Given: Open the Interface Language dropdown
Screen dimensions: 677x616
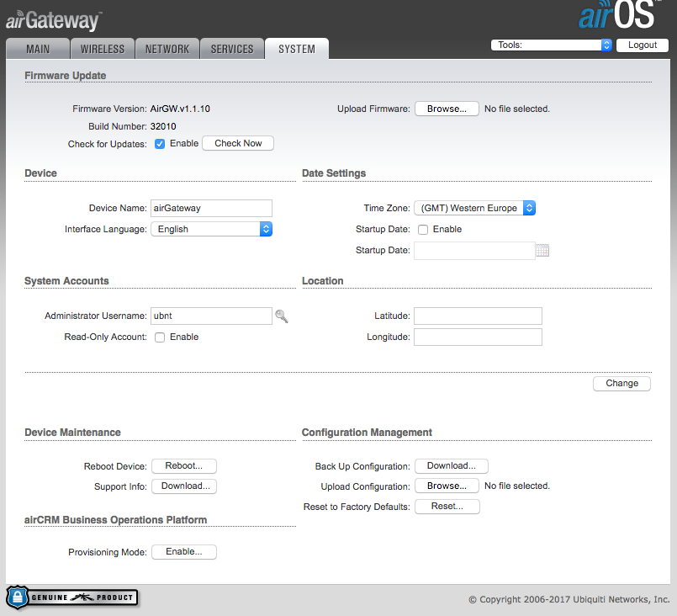Looking at the screenshot, I should tap(212, 229).
